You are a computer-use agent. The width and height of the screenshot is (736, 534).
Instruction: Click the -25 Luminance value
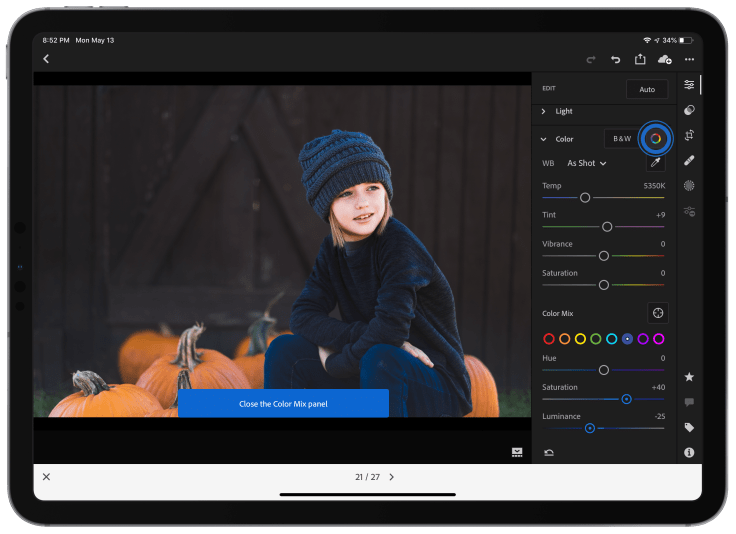(659, 416)
